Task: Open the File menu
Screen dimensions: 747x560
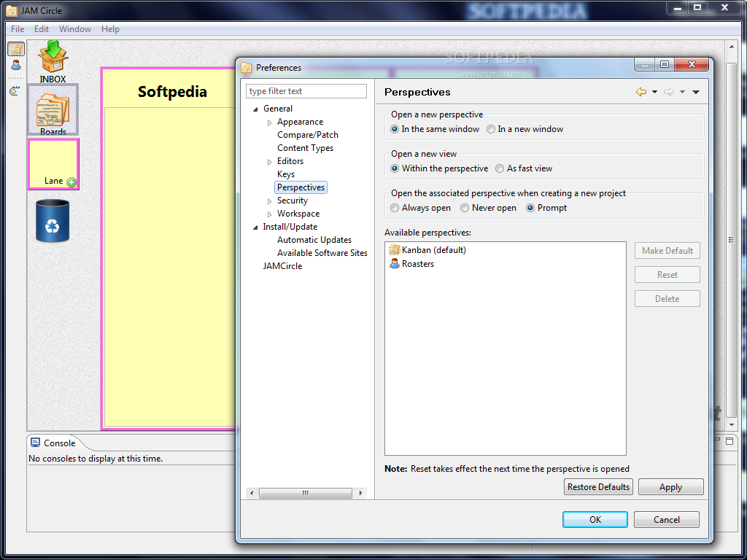Action: 18,29
